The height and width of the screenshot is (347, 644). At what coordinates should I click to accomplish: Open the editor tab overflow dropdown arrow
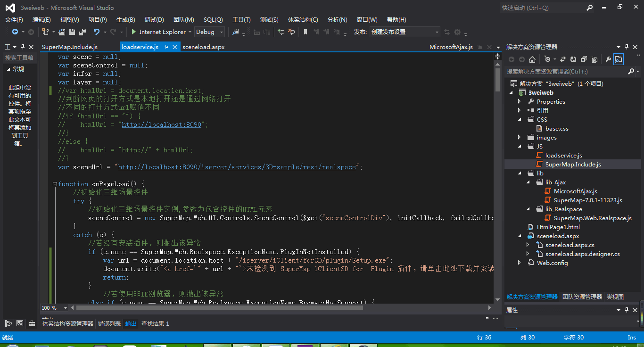(498, 47)
